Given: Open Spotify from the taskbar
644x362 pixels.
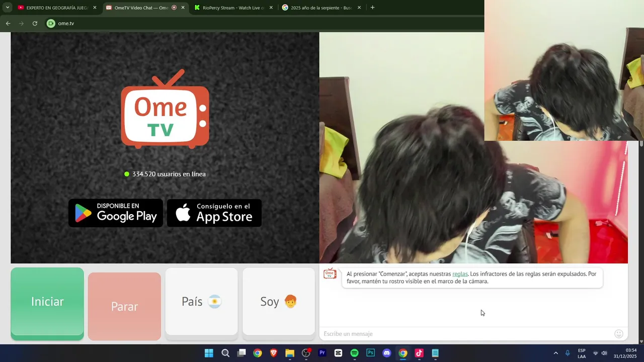Looking at the screenshot, I should tap(354, 353).
